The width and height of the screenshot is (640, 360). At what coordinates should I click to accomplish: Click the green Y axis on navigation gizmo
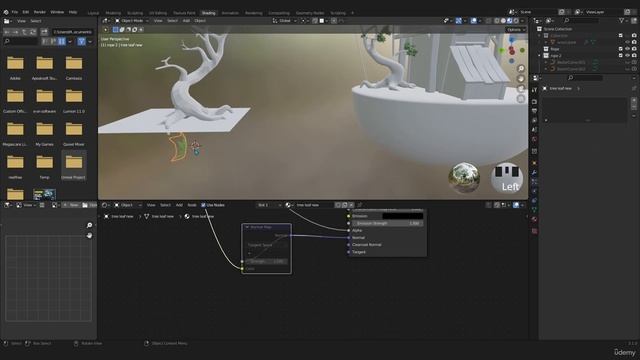(x=502, y=50)
